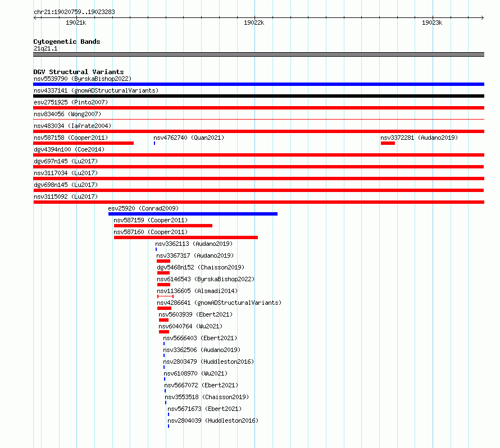Click the blue nsv5539790 variant bar
This screenshot has height=448, width=500.
coord(258,84)
